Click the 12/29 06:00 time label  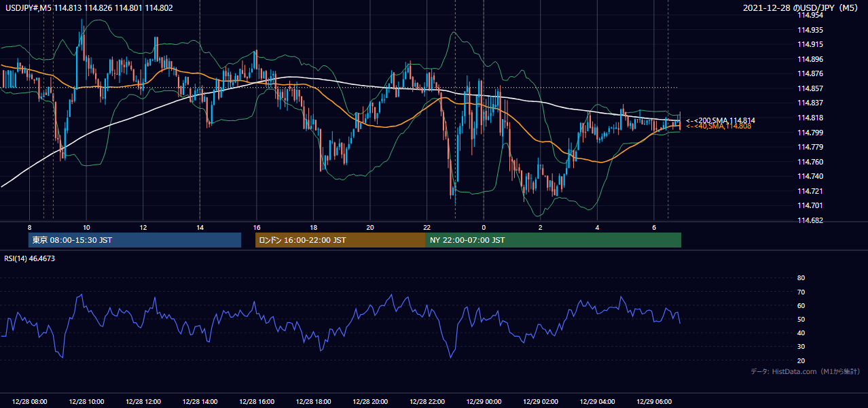pos(654,402)
